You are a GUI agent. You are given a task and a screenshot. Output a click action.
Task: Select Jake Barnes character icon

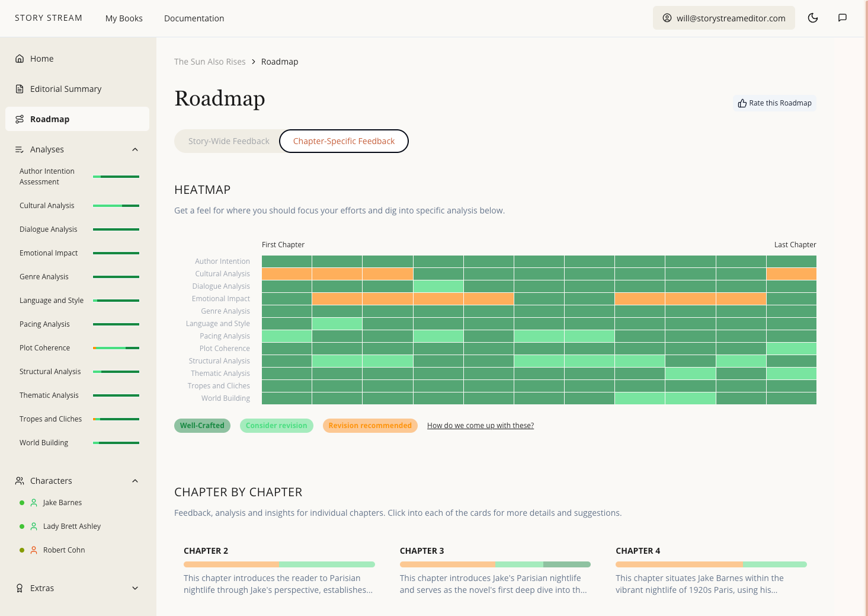pos(34,503)
